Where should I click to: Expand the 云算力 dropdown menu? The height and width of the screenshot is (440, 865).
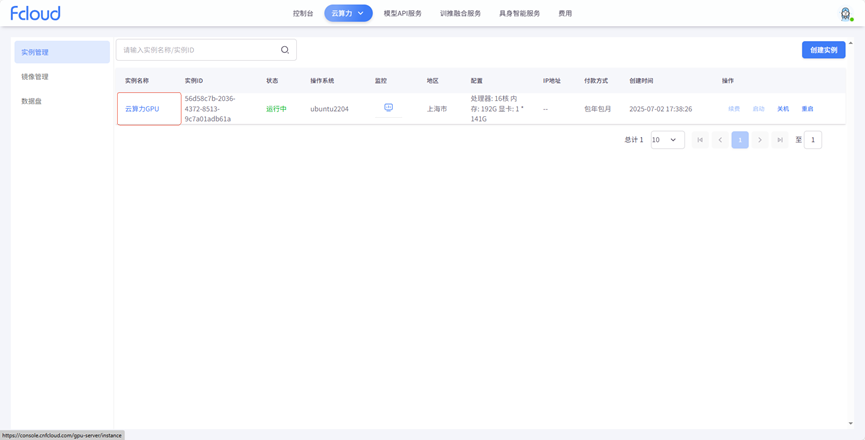348,13
